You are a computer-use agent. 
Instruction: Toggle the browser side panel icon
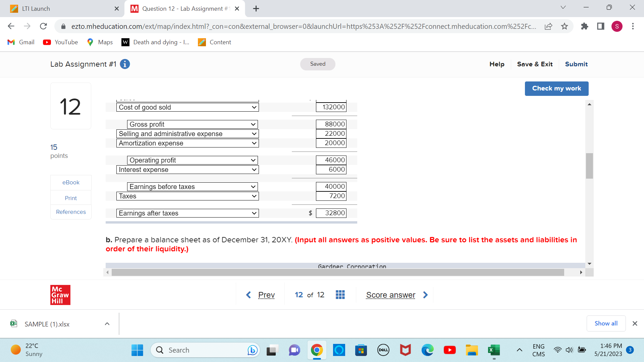(600, 26)
